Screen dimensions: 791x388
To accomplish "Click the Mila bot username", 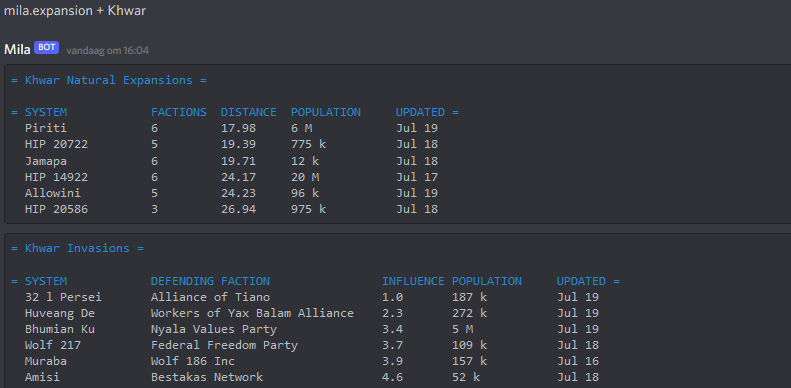I will coord(17,49).
